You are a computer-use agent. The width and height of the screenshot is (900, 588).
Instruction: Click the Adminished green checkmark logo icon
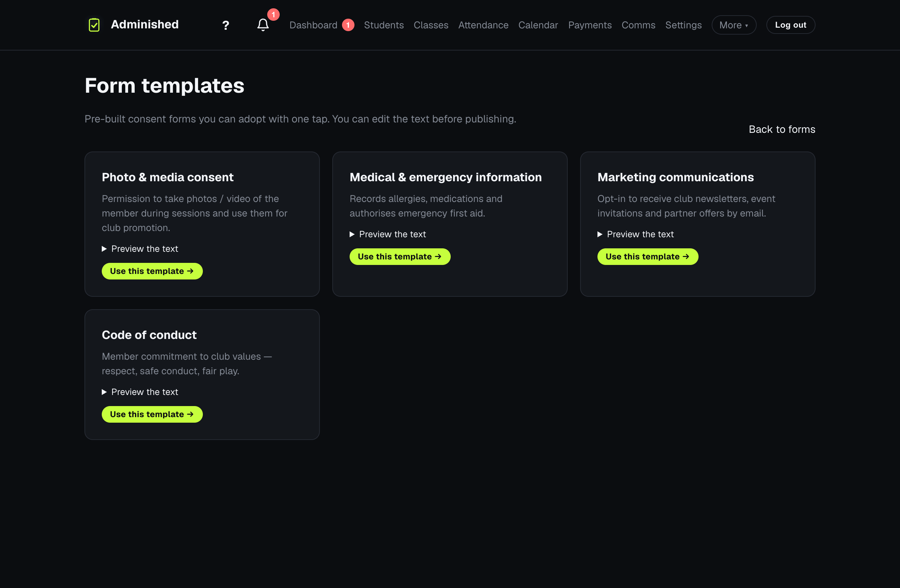click(94, 25)
